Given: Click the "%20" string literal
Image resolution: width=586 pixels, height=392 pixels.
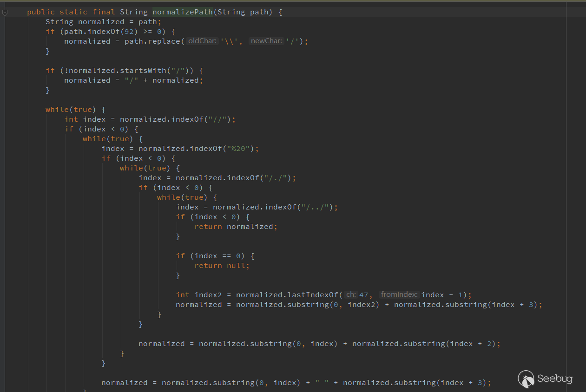Looking at the screenshot, I should point(240,149).
